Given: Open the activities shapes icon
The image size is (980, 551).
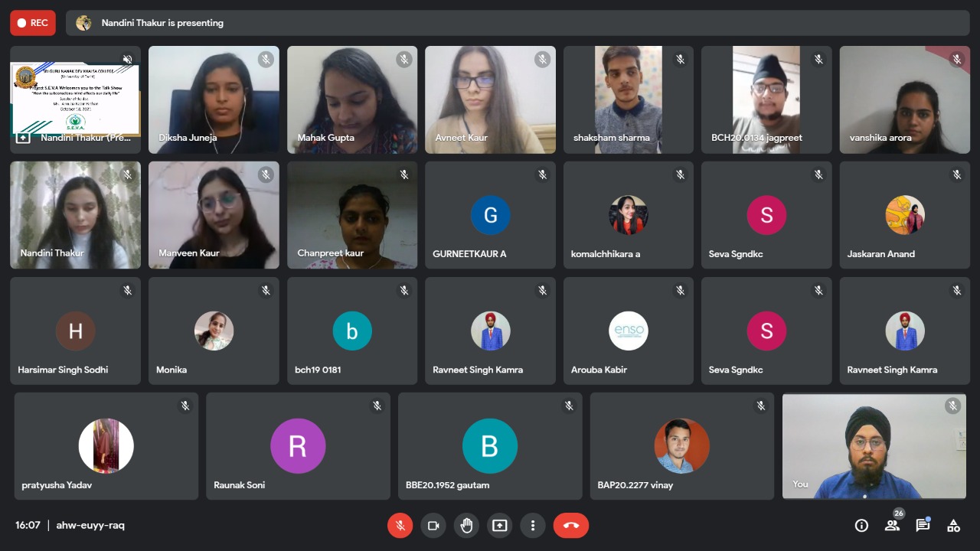Looking at the screenshot, I should 953,526.
